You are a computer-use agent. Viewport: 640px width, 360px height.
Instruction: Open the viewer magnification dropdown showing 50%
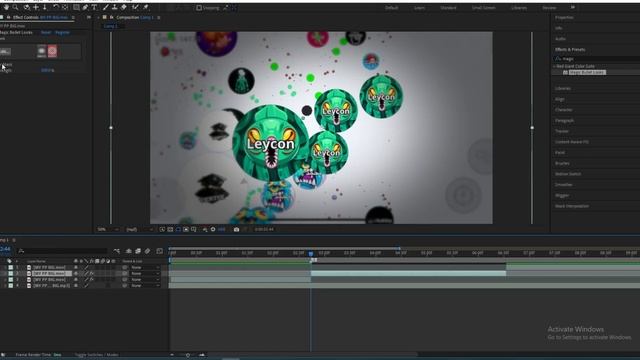coord(108,229)
